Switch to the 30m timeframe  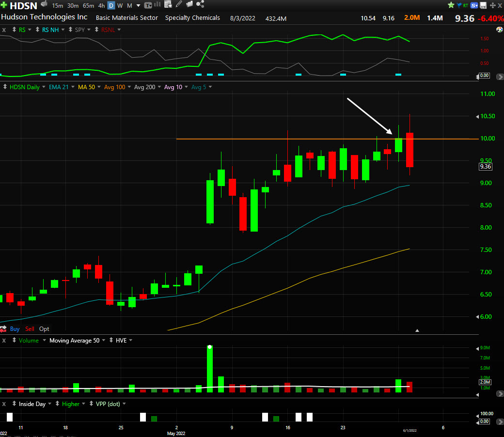coord(73,6)
